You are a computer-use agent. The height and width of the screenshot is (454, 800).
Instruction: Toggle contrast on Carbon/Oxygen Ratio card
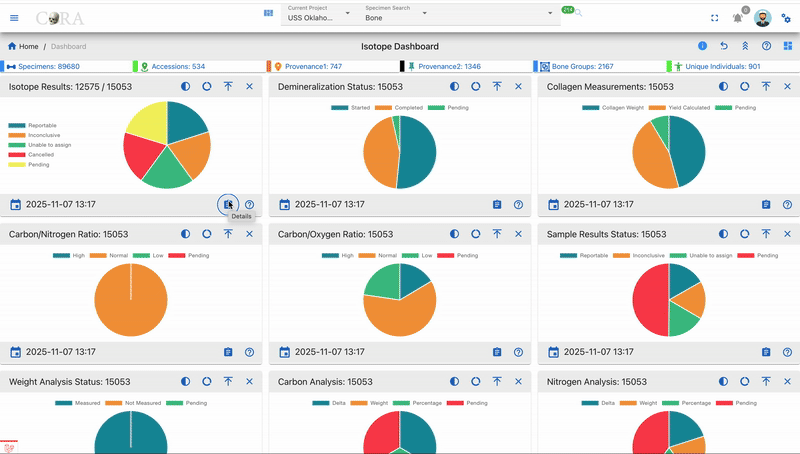tap(454, 234)
